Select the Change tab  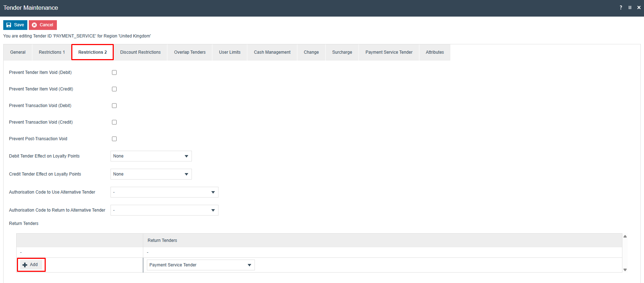click(x=311, y=52)
